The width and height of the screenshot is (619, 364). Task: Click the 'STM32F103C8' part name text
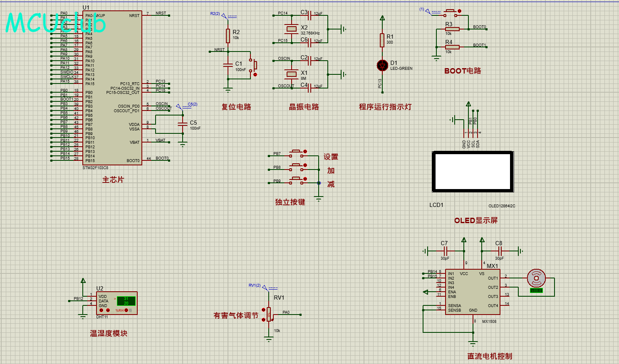point(95,168)
